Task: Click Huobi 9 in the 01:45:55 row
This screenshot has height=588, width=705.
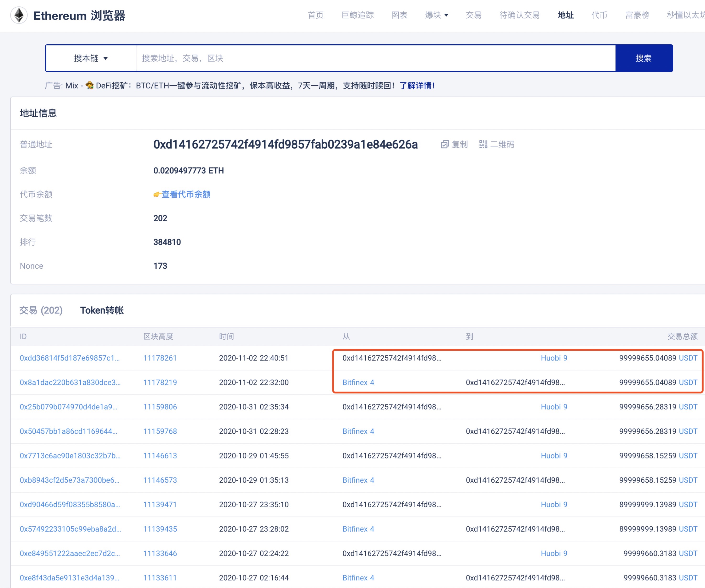Action: 554,456
